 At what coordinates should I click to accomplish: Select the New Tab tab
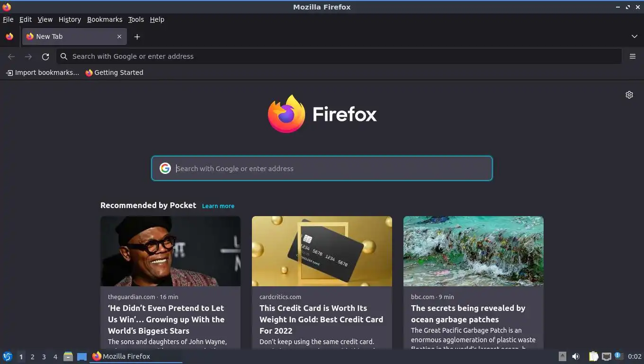click(74, 36)
